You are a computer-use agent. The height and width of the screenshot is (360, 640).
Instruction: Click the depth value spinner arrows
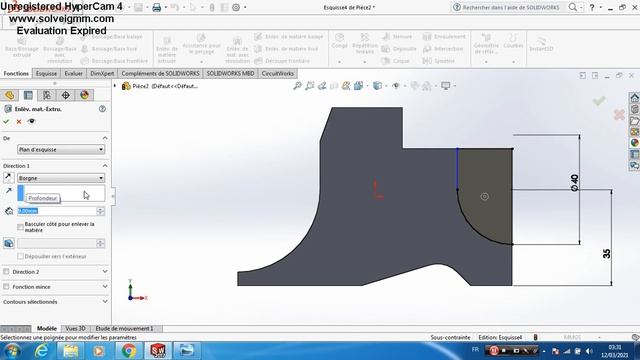click(x=100, y=211)
